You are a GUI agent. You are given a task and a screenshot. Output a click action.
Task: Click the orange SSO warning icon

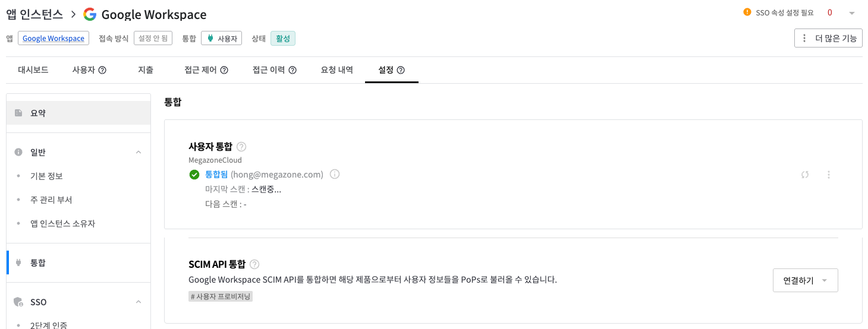click(x=747, y=12)
